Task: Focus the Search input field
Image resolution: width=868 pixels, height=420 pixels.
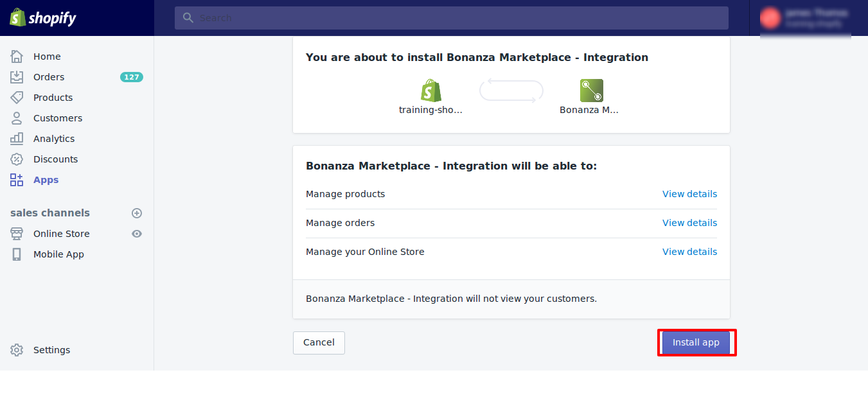Action: point(452,18)
